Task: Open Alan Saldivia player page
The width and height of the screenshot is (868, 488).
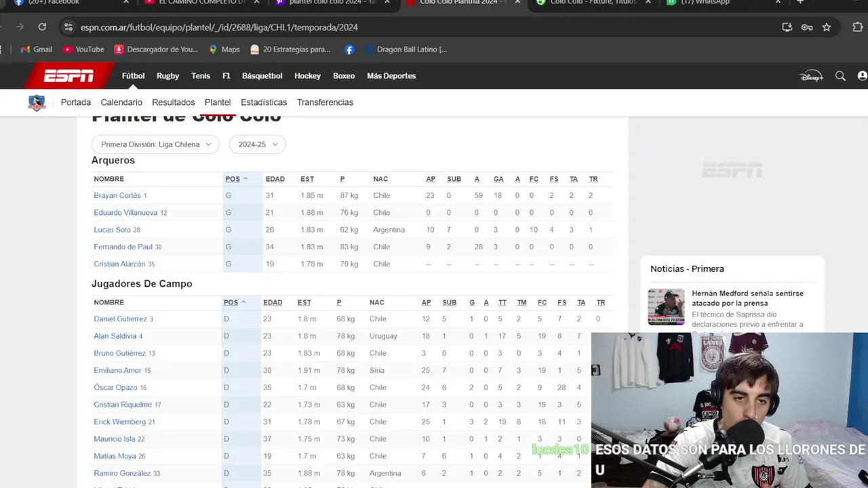Action: (115, 336)
